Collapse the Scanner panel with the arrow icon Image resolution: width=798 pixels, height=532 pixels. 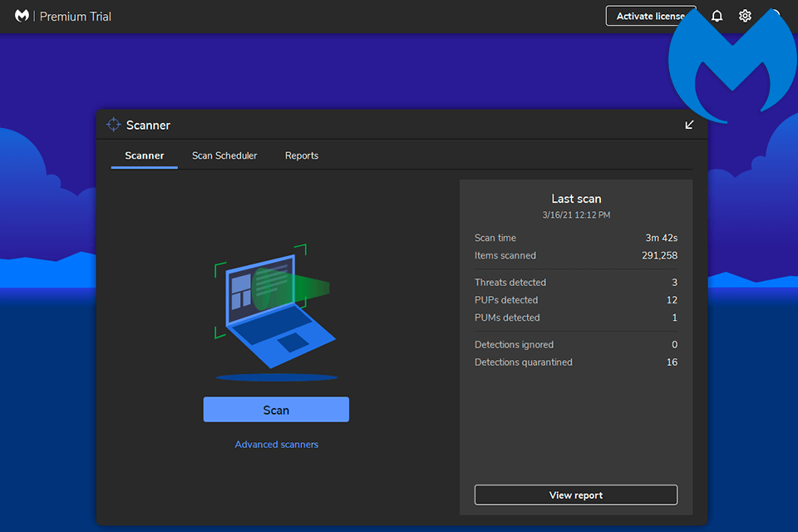689,125
